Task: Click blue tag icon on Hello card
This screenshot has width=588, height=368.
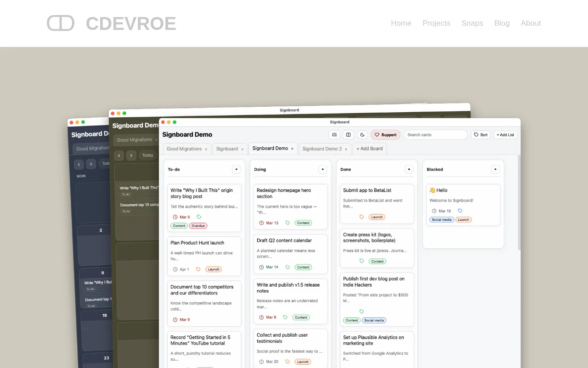Action: tap(460, 211)
